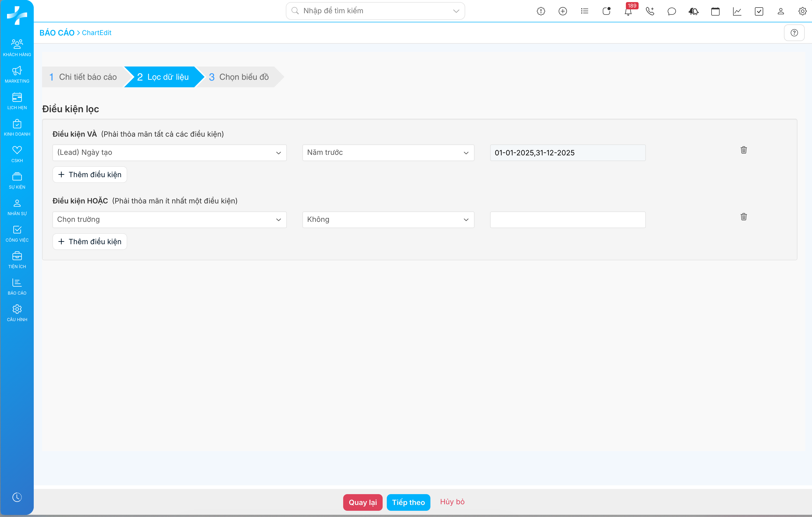Click Thêm điều kiện under VÀ conditions
The height and width of the screenshot is (517, 812).
(x=90, y=175)
